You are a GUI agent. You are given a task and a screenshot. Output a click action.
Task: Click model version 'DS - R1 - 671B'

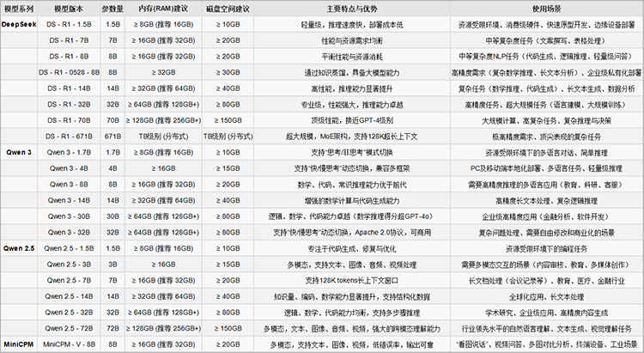tap(69, 137)
